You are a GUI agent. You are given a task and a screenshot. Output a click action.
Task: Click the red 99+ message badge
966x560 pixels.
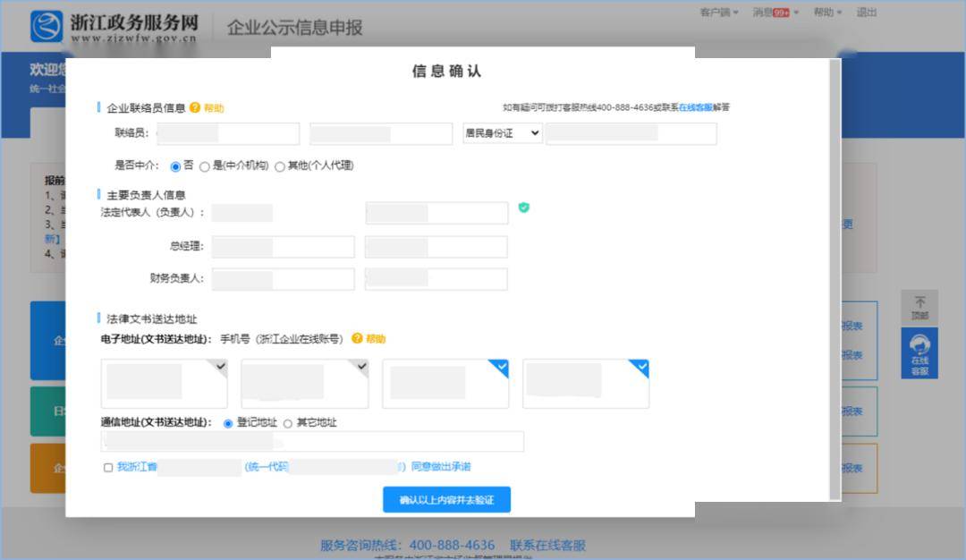pyautogui.click(x=781, y=13)
